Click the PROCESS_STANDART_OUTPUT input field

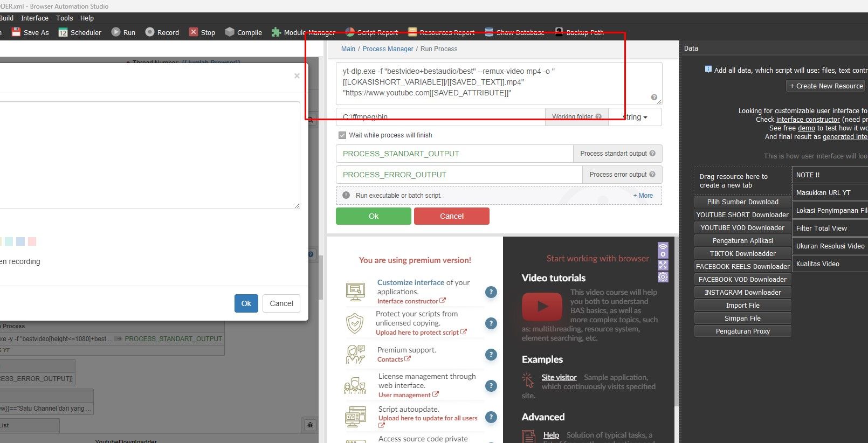click(x=454, y=154)
